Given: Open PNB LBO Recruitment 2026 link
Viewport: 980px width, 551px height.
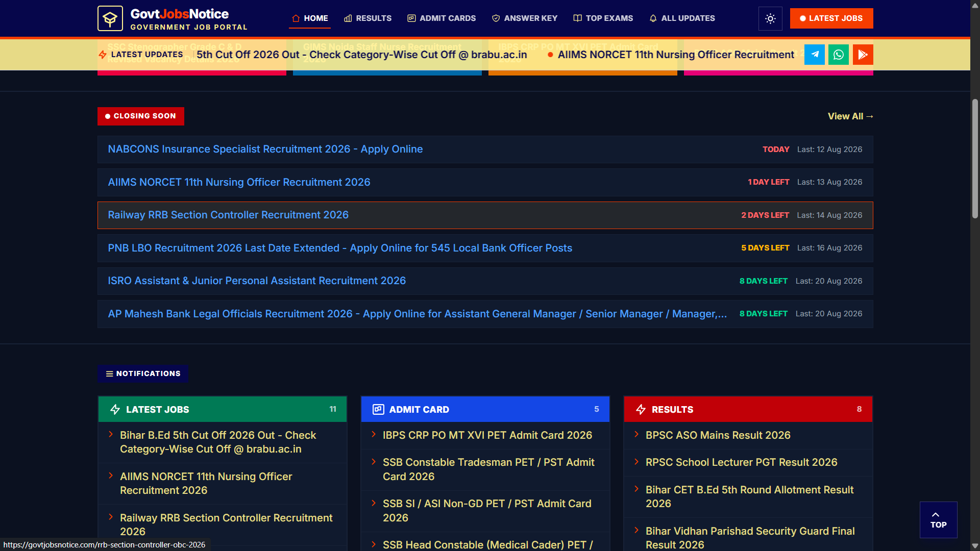Looking at the screenshot, I should tap(340, 248).
